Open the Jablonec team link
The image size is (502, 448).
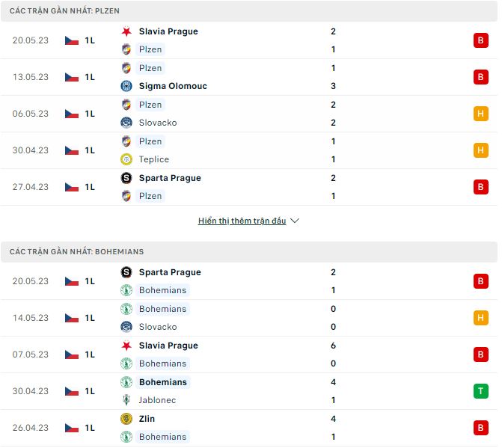click(158, 400)
